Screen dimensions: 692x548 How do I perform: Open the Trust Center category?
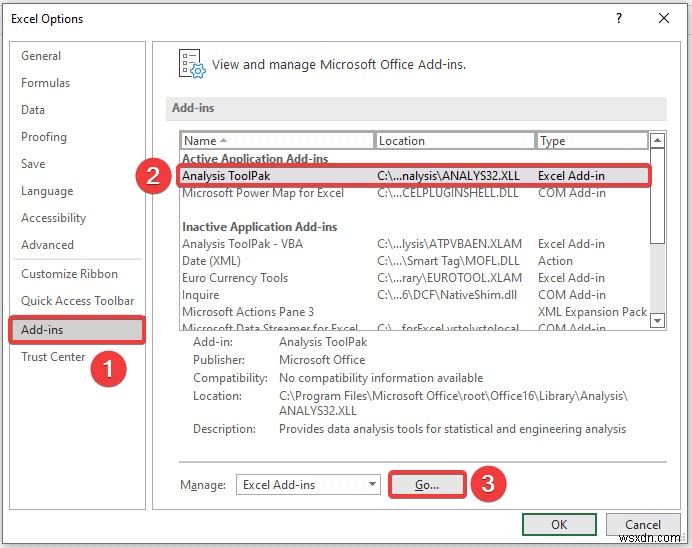click(x=53, y=357)
